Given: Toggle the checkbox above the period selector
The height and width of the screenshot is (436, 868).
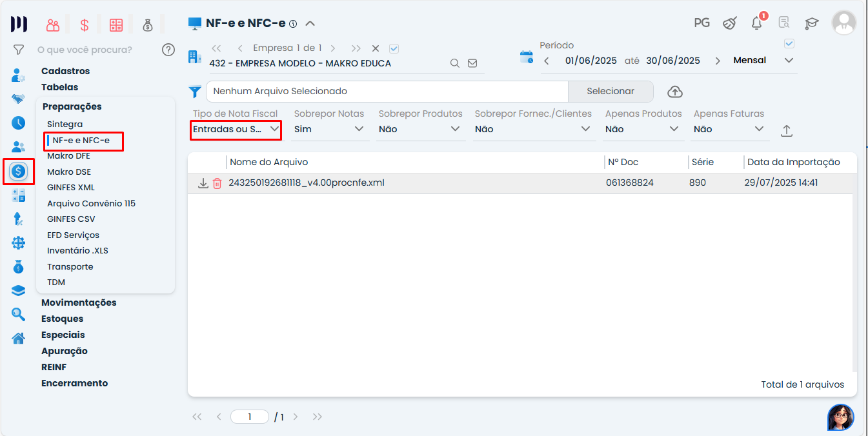Looking at the screenshot, I should coord(789,44).
